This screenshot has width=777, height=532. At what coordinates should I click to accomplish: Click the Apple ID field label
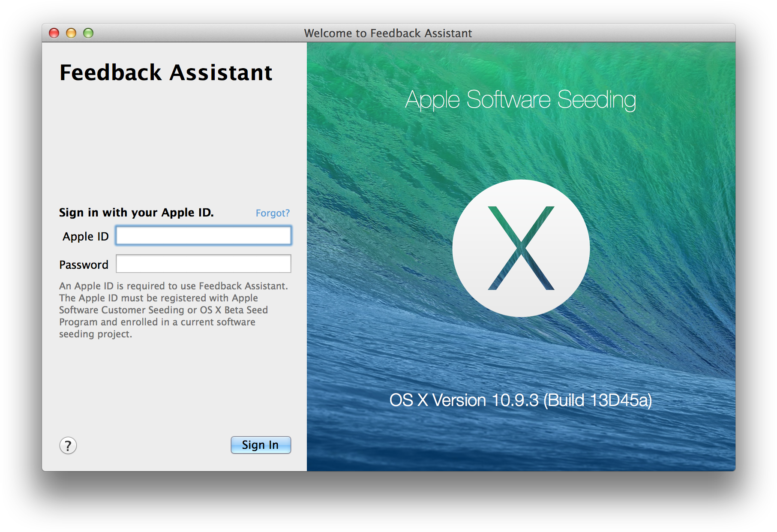[x=85, y=237]
